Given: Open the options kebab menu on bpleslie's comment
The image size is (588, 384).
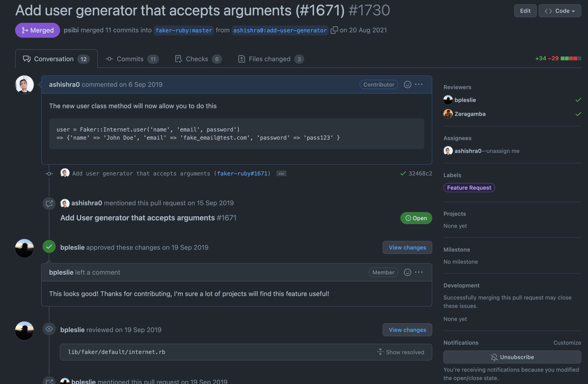Looking at the screenshot, I should coord(419,272).
